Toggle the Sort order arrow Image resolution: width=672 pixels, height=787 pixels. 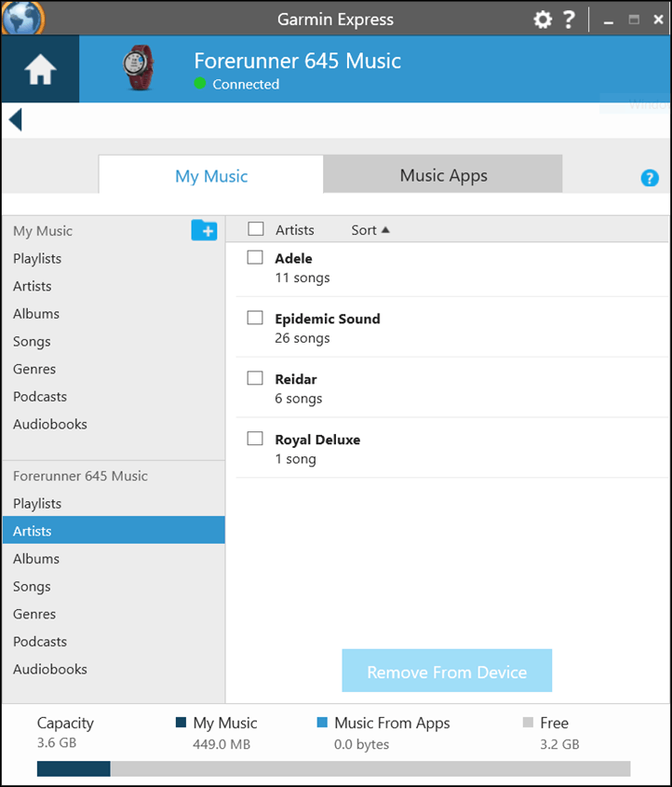(x=385, y=230)
